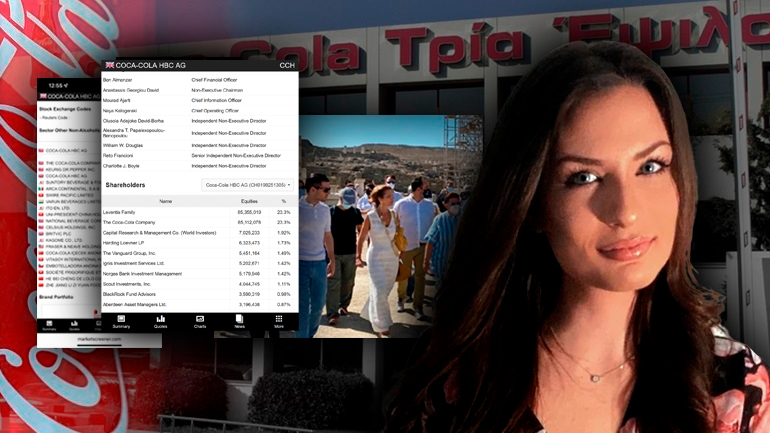Click the CCH ticker label in header
The height and width of the screenshot is (433, 770).
click(286, 65)
